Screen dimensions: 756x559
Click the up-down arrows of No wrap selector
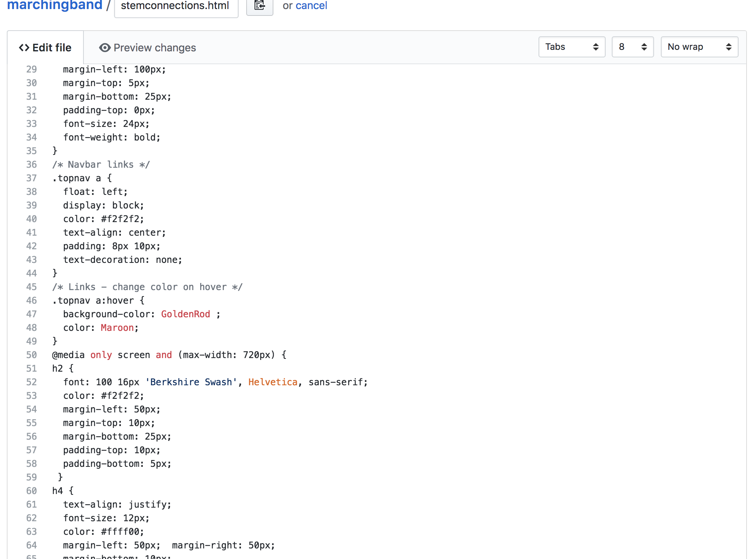click(x=728, y=47)
